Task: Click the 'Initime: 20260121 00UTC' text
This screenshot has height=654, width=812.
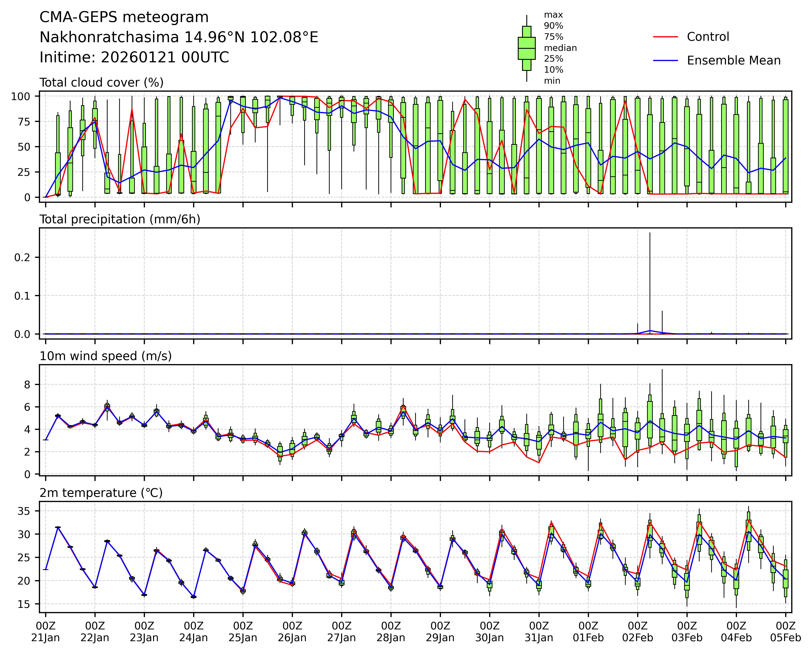Action: point(134,58)
